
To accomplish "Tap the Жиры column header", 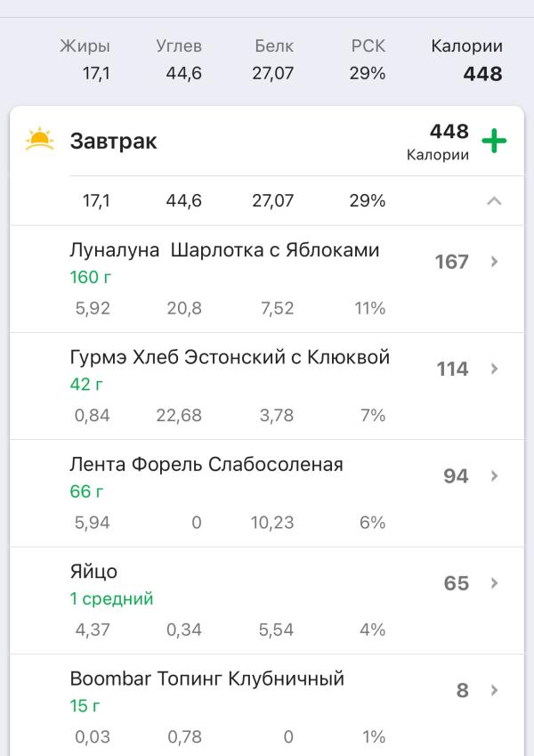I will click(x=85, y=45).
